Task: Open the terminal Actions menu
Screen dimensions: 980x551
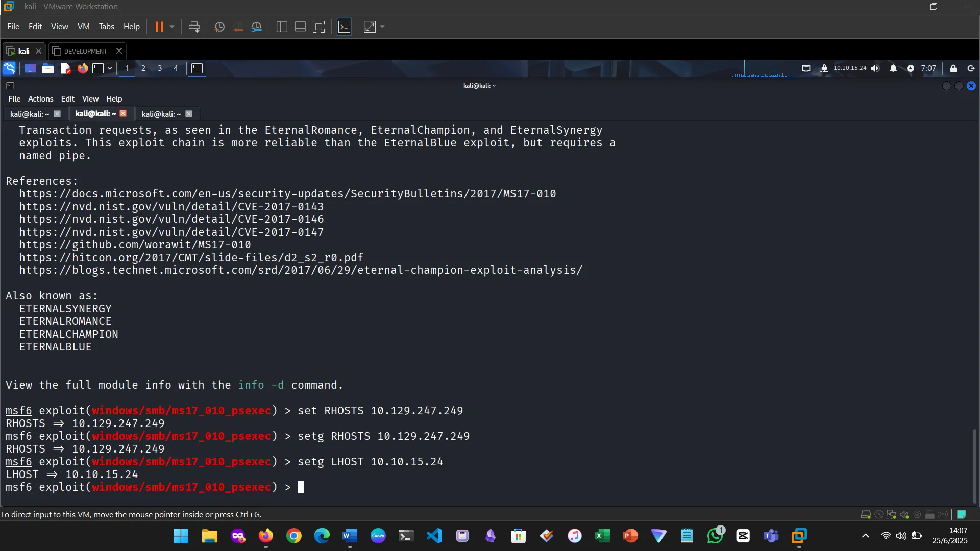Action: coord(40,99)
